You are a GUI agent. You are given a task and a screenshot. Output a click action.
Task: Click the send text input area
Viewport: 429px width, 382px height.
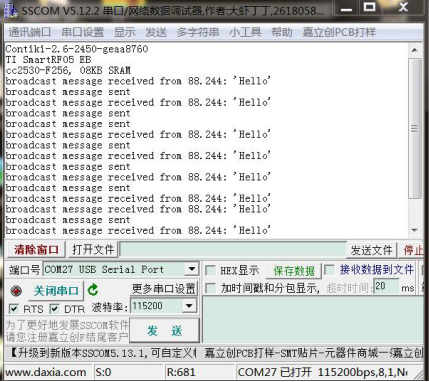coord(312,319)
